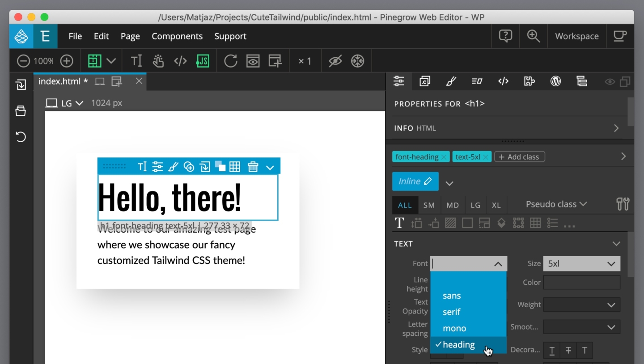Toggle the green JS JavaScript icon
This screenshot has height=364, width=644.
(203, 61)
